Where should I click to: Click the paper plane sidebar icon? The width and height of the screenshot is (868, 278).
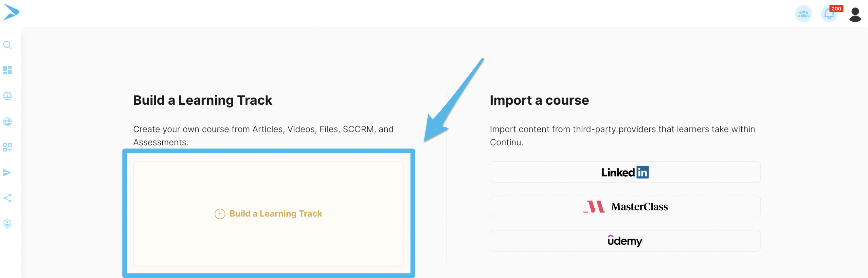(x=7, y=173)
